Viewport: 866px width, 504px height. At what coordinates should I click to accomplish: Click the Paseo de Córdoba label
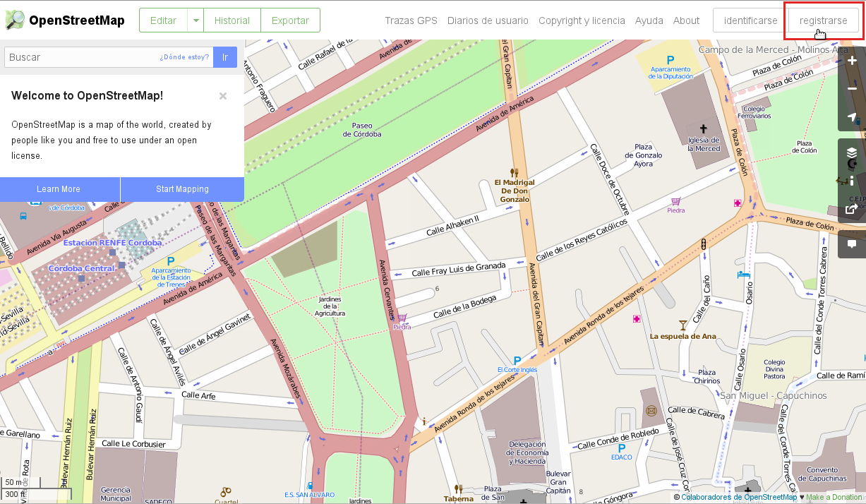click(362, 130)
